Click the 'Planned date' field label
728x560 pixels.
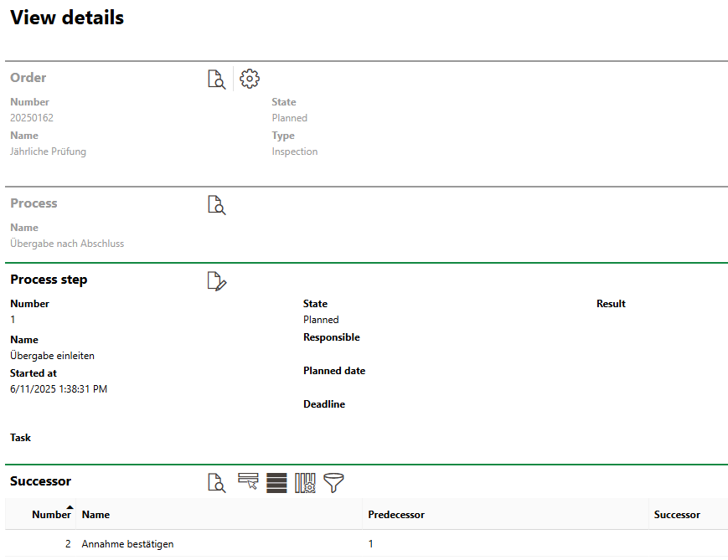[334, 371]
